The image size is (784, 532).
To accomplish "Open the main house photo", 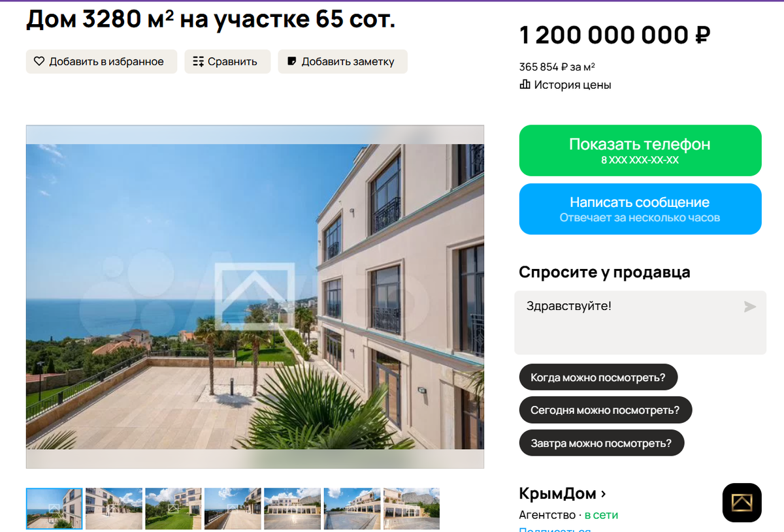I will [x=255, y=296].
